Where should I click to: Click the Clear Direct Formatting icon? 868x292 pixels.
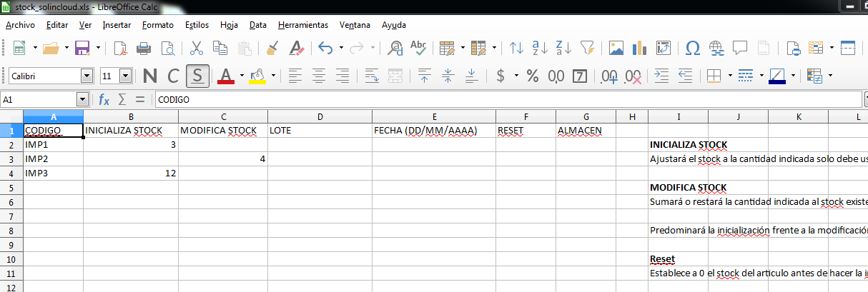click(297, 49)
